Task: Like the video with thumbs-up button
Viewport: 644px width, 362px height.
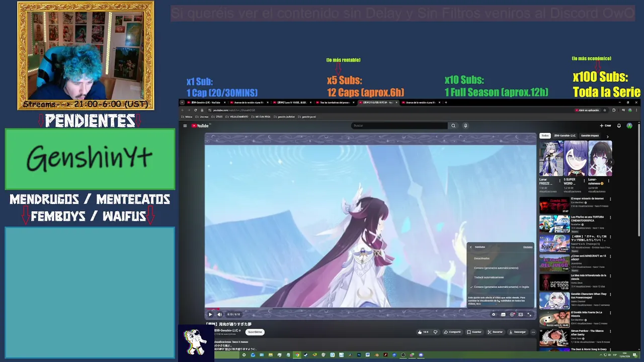Action: point(423,332)
